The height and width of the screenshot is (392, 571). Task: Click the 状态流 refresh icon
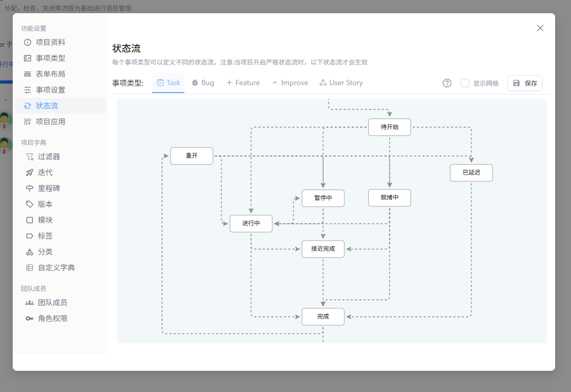point(28,106)
